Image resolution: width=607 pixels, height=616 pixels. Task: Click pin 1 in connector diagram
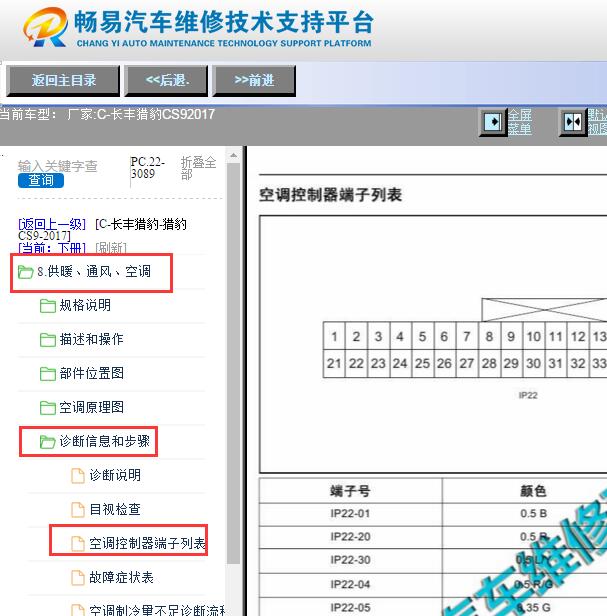click(x=334, y=336)
